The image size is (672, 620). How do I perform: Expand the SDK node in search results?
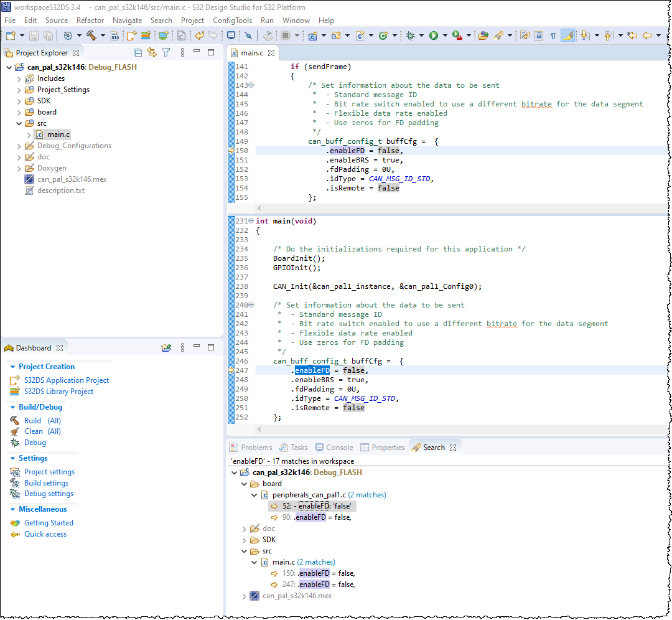tap(244, 540)
